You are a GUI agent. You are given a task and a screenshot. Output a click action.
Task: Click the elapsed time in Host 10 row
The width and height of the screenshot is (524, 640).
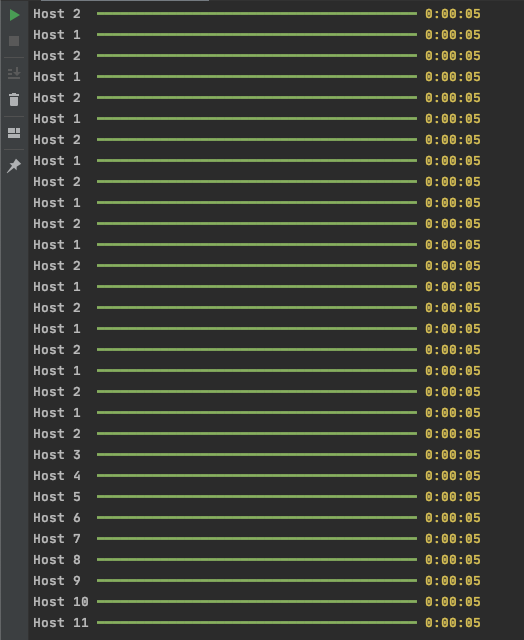coord(453,602)
